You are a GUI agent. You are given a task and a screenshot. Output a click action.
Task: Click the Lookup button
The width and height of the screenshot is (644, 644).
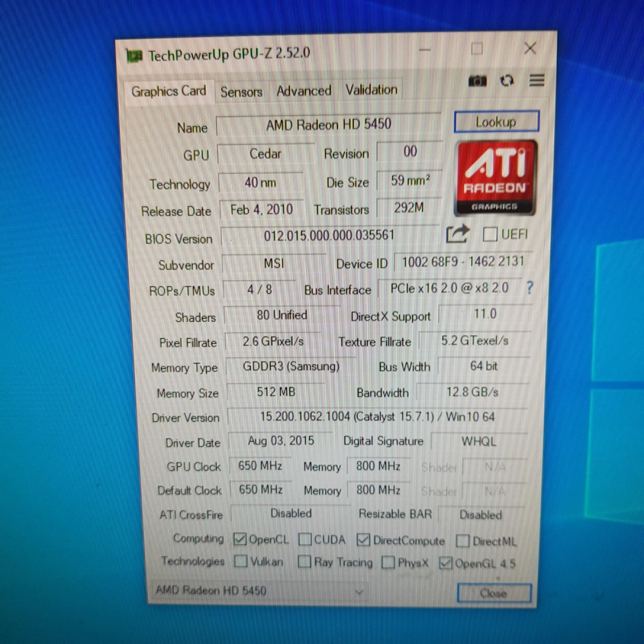coord(496,122)
